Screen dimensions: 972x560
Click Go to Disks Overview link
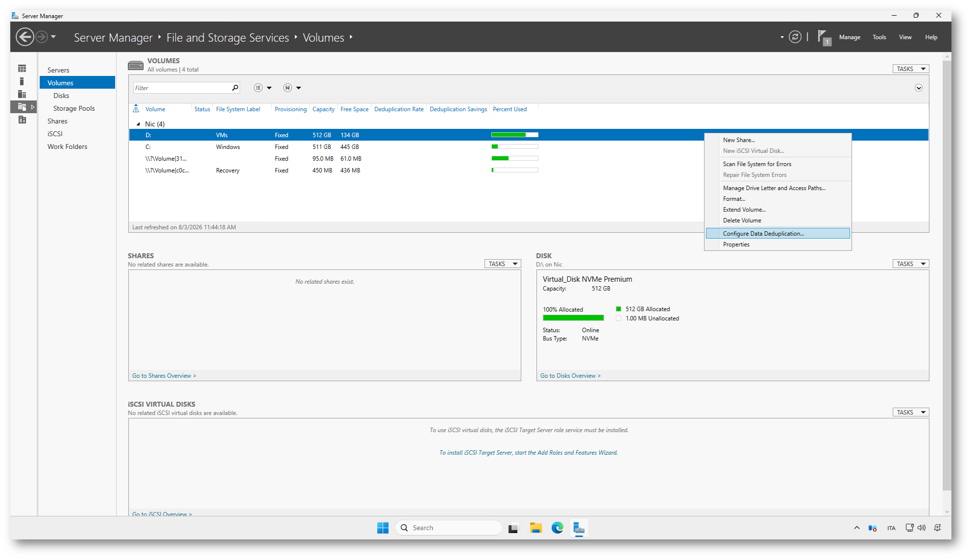tap(570, 376)
